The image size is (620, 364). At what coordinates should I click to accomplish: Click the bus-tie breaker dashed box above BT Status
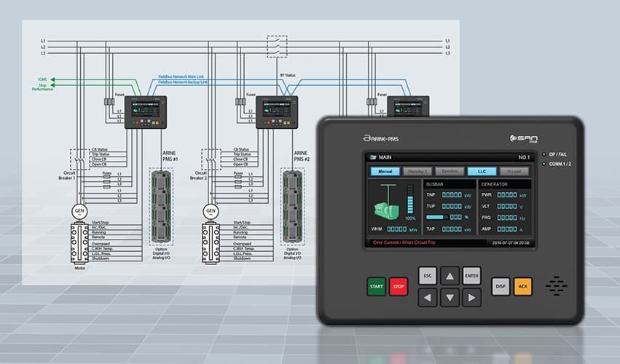277,47
